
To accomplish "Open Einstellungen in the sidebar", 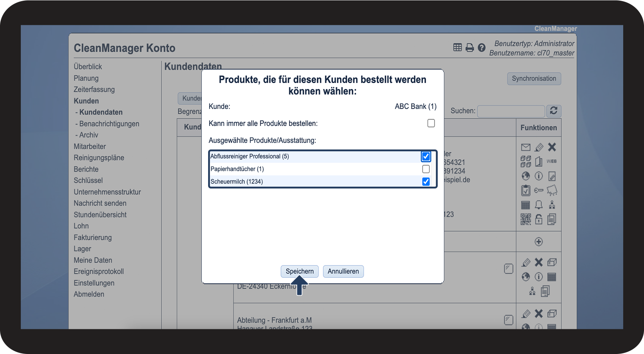I will coord(94,283).
